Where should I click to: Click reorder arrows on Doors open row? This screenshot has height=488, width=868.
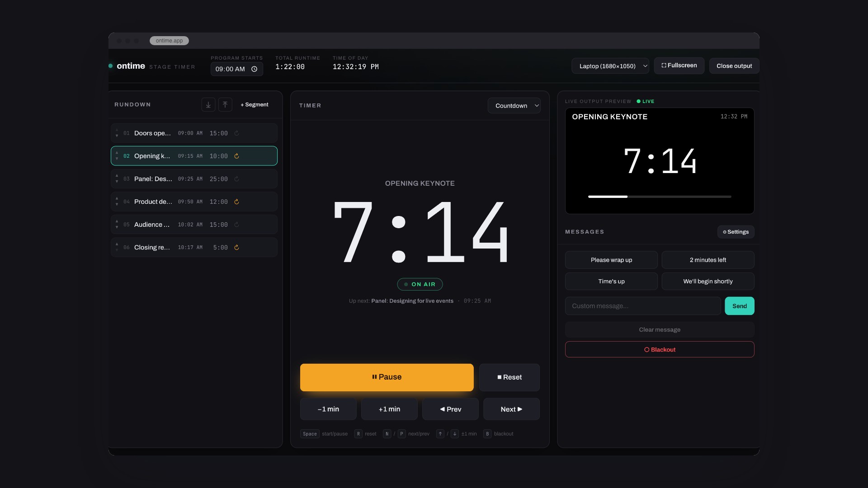[117, 133]
